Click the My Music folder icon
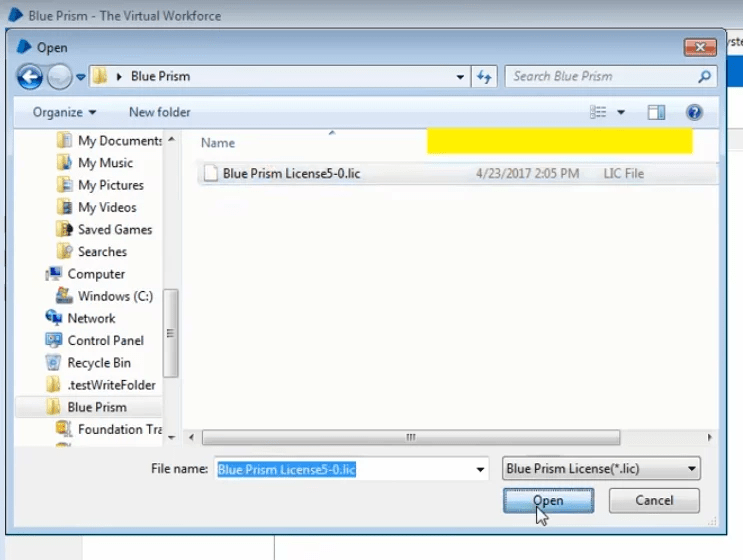Screen dimensions: 743x560 tap(64, 163)
